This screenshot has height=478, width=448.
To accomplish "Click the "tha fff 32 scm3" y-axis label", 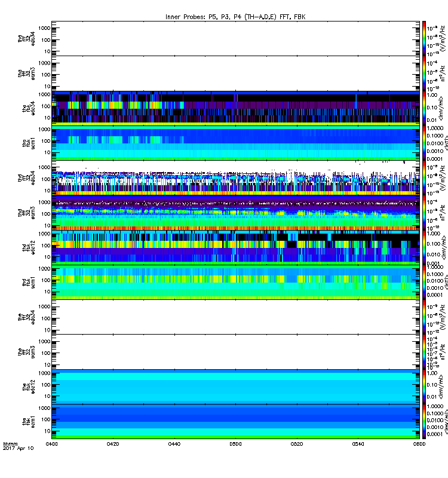I will 26,73.
